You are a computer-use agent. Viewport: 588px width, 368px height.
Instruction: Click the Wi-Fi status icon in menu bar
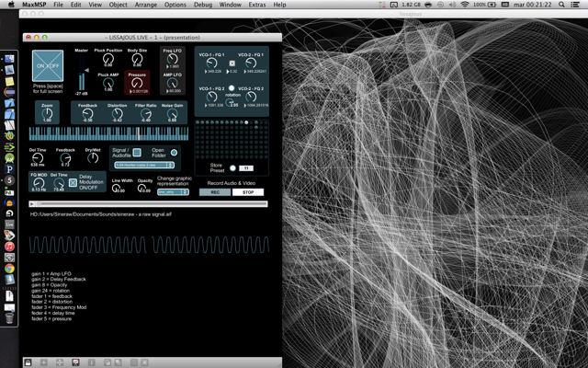[465, 5]
